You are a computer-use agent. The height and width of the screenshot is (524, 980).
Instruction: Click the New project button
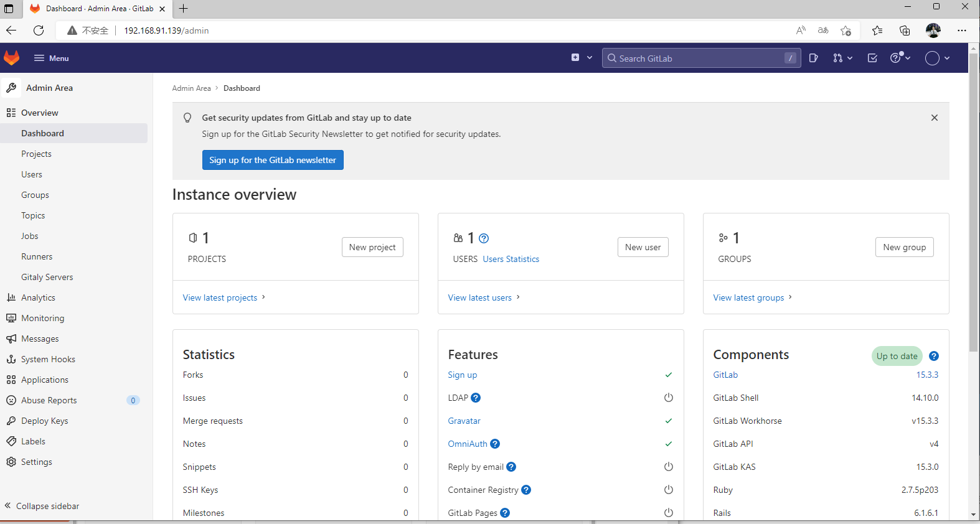pos(372,247)
